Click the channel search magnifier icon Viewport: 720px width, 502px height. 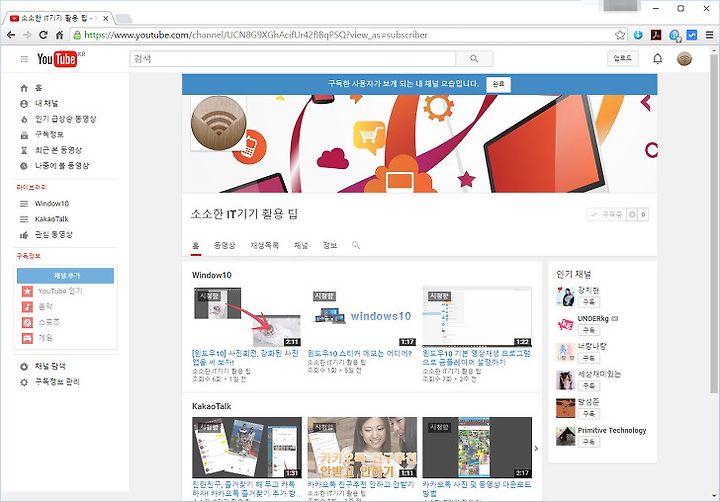click(x=356, y=245)
